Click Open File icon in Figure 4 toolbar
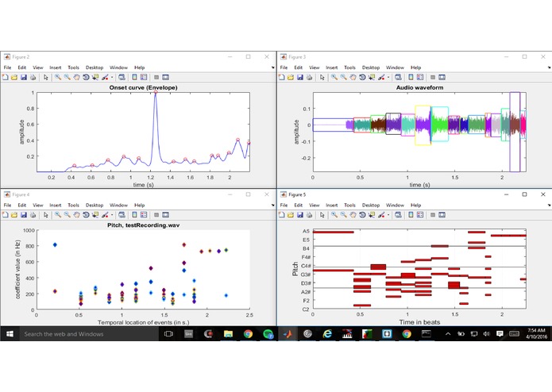Viewport: 552px width, 392px height. coord(14,214)
